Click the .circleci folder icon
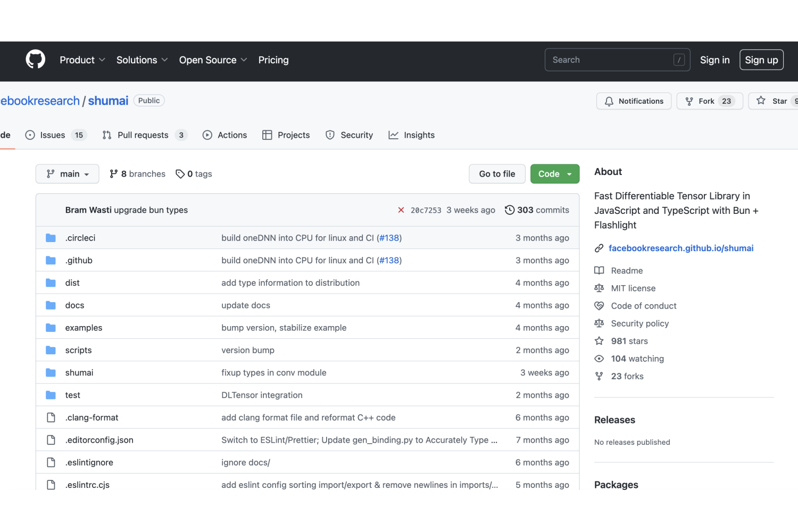The height and width of the screenshot is (532, 798). (51, 238)
